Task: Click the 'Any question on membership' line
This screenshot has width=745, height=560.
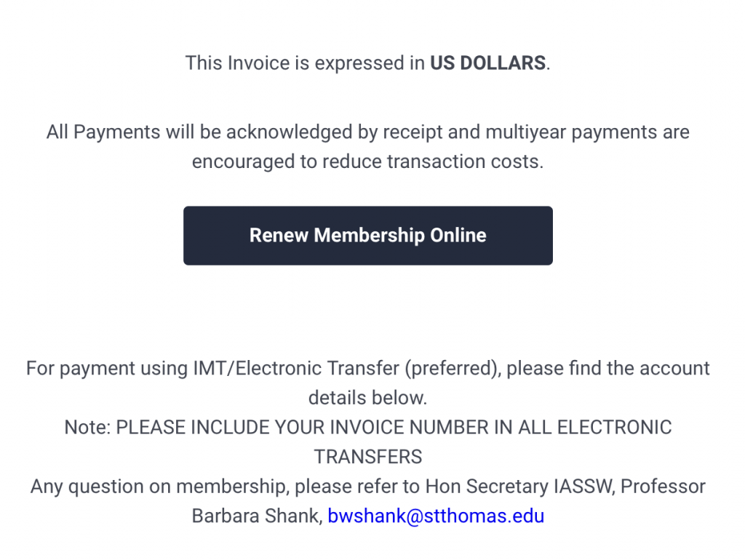Action: (x=367, y=487)
